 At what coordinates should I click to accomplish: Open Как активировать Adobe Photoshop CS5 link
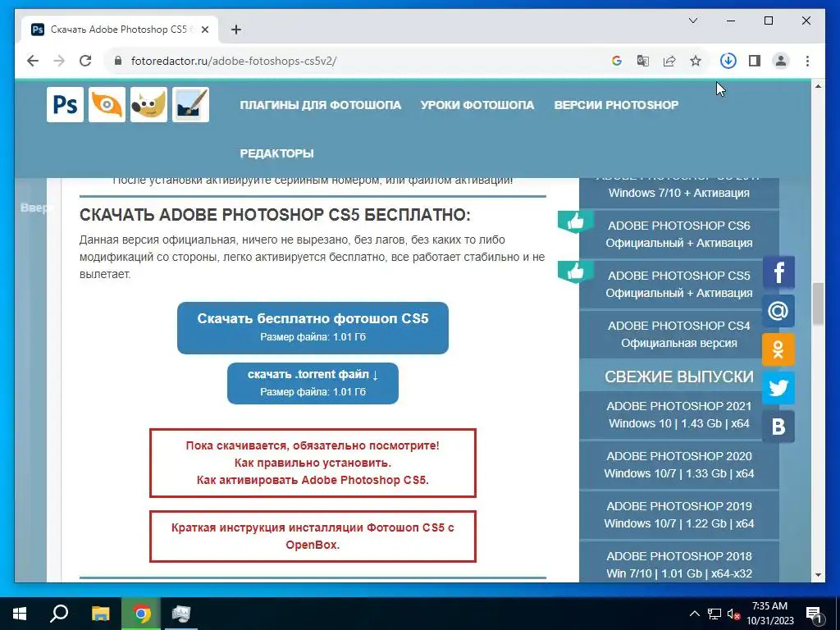tap(313, 479)
